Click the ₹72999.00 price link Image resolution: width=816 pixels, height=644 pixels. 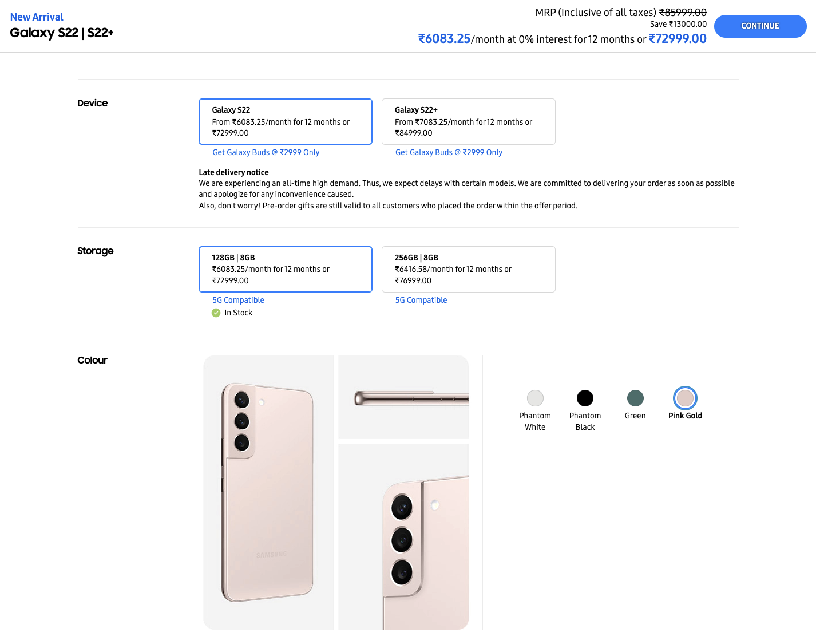pyautogui.click(x=678, y=38)
